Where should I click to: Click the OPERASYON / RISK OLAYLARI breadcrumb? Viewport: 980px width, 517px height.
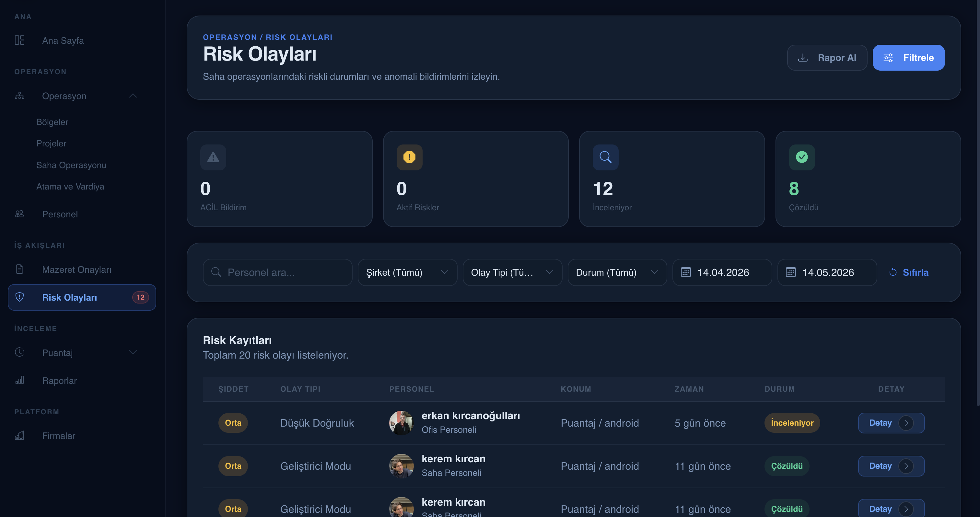coord(267,37)
